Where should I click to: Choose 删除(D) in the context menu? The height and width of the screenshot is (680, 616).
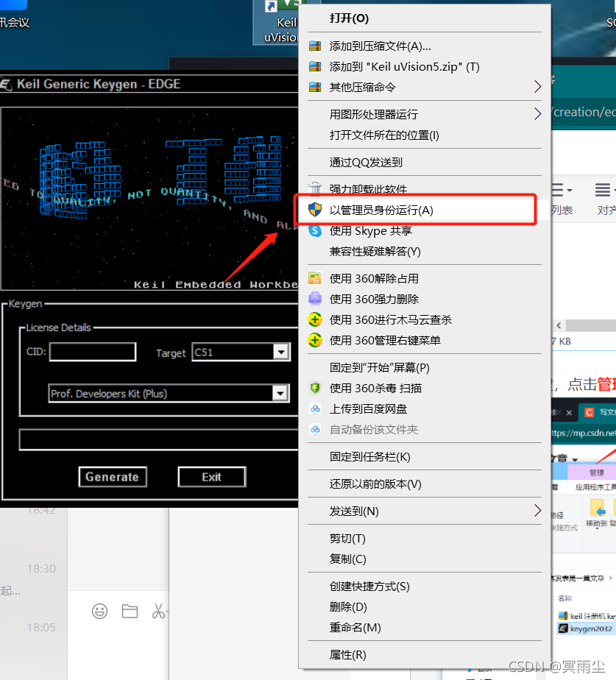click(425, 606)
